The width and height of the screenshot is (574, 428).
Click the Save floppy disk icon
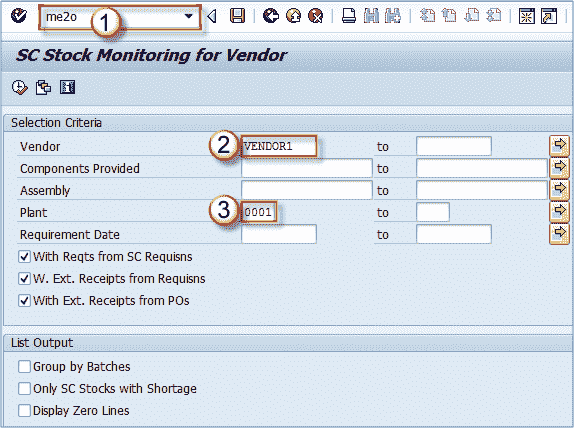[237, 16]
